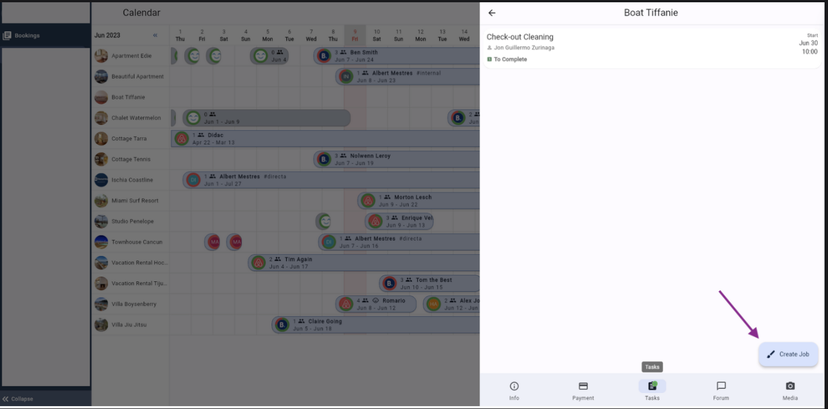This screenshot has width=828, height=409.
Task: Select the Miami Surf Resort property row
Action: point(131,201)
